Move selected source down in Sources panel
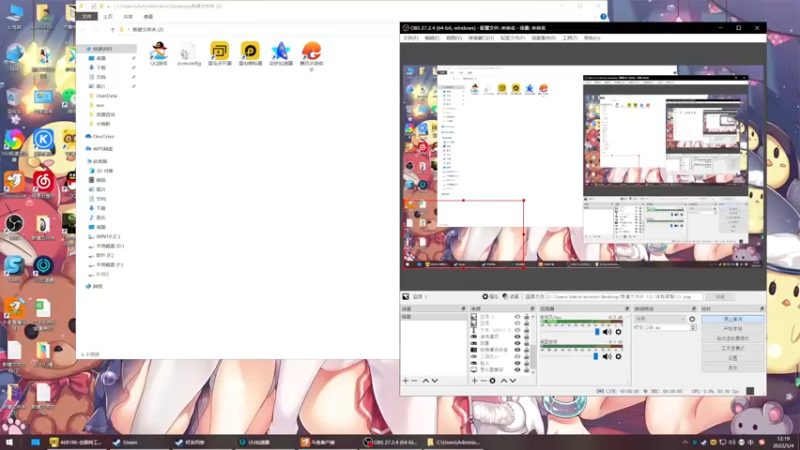 513,381
